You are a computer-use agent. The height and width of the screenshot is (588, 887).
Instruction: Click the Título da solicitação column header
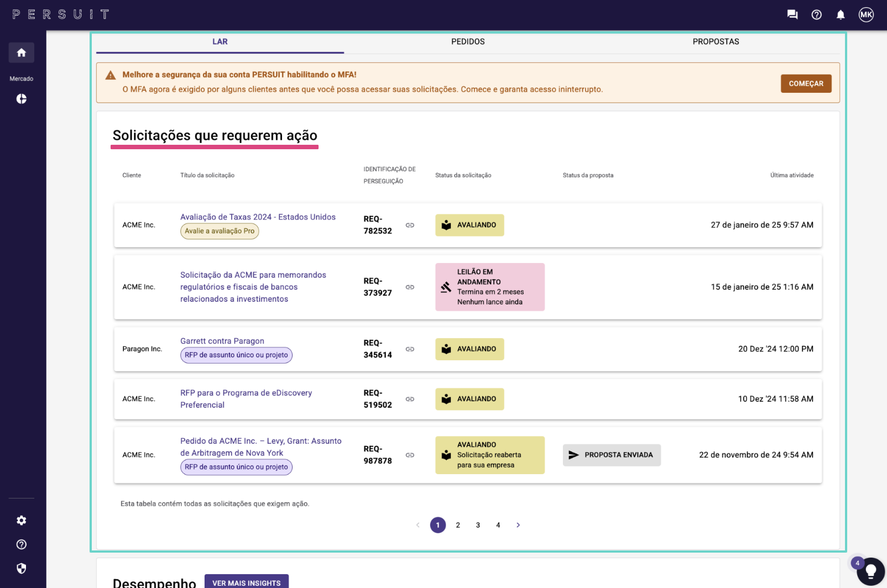(x=207, y=175)
